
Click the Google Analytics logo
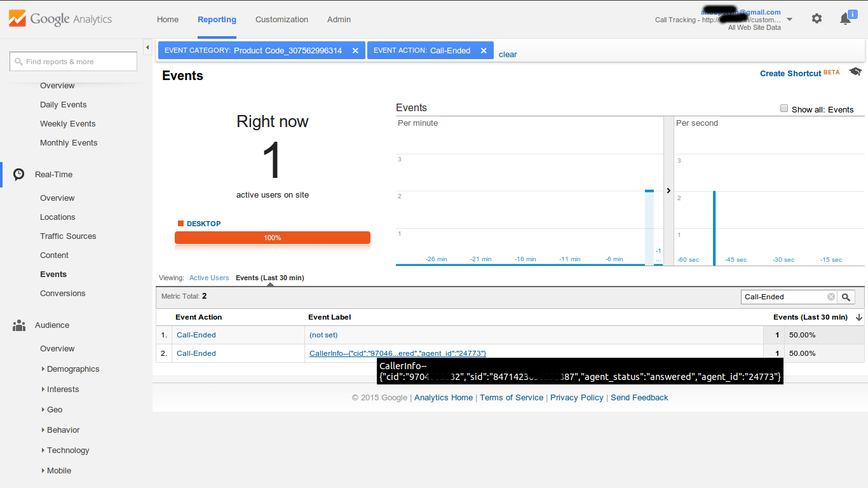tap(60, 19)
